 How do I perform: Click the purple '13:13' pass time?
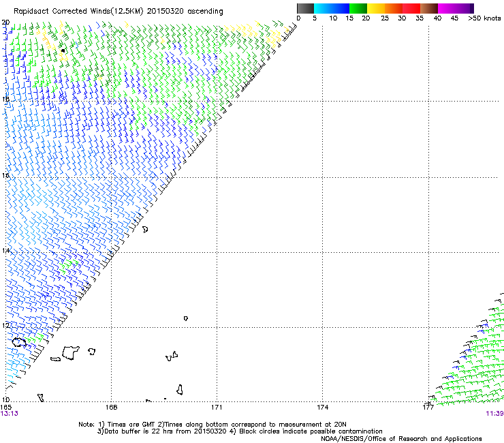[10, 414]
